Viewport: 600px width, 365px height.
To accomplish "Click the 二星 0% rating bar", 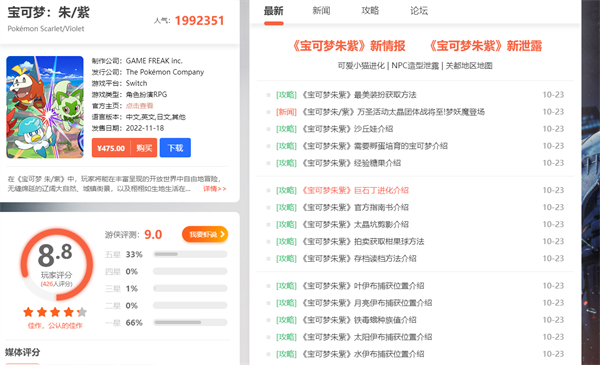I will coord(190,305).
